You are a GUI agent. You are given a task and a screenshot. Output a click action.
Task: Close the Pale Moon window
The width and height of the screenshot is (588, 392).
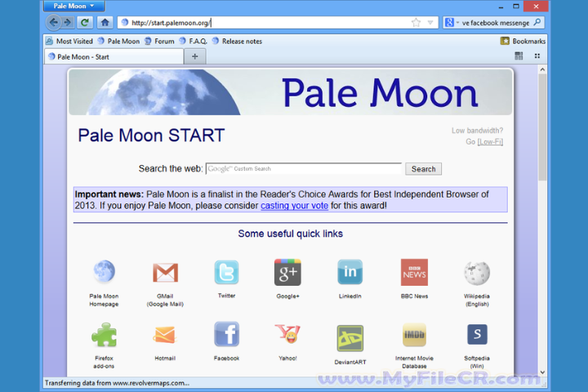click(x=537, y=7)
